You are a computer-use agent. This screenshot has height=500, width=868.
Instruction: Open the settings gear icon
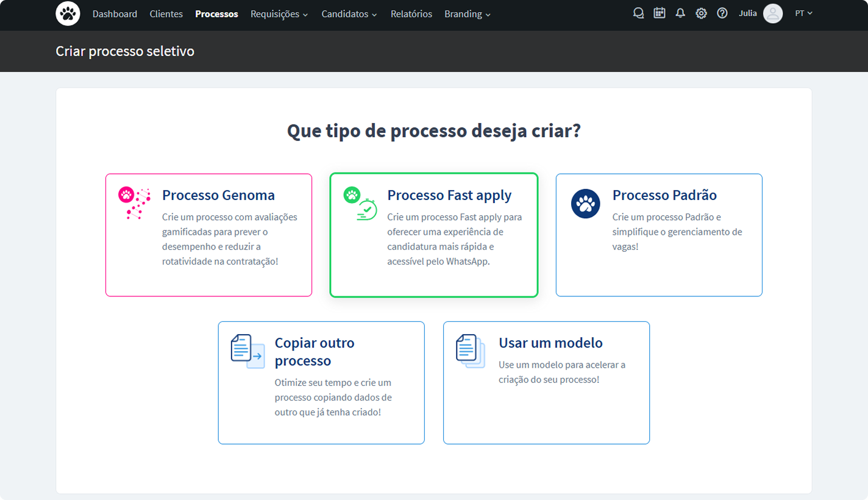click(x=701, y=13)
